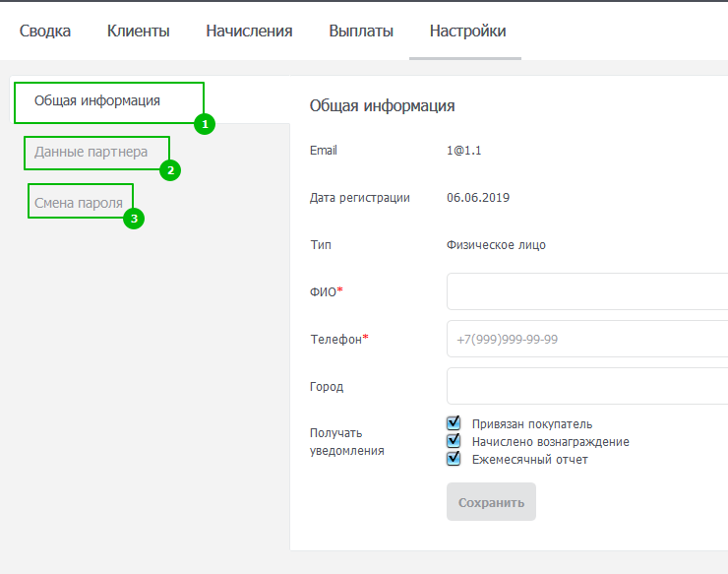Click the Ежемесячный отчет label text
Screen dimensions: 728x574
coord(529,459)
